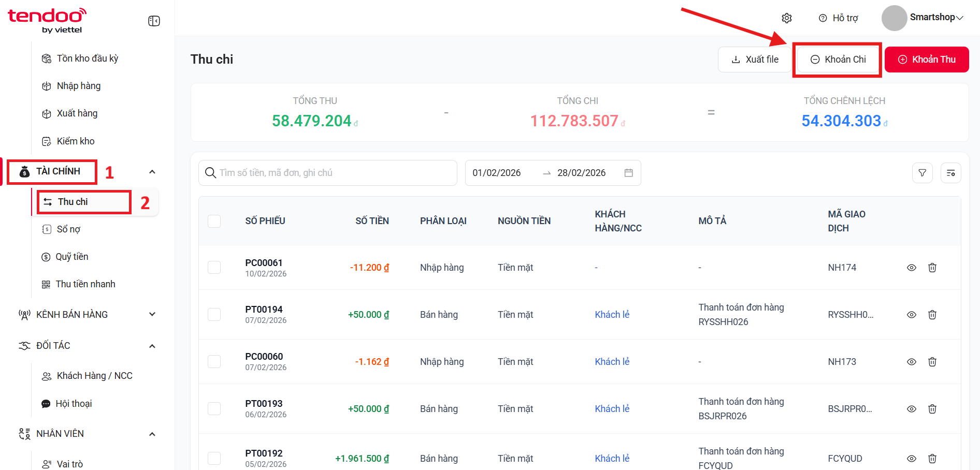The height and width of the screenshot is (470, 980).
Task: Delete voucher PC00061 with trash icon
Action: tap(932, 268)
